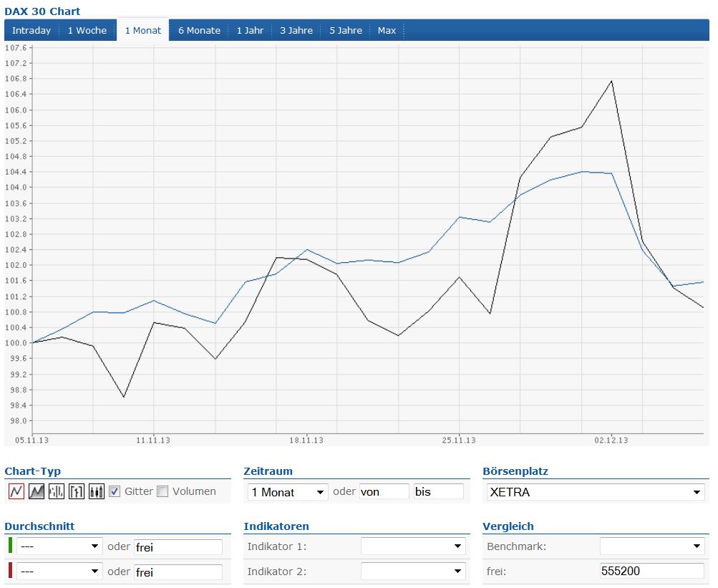Click the black line's highest peak
718x588 pixels.
pyautogui.click(x=611, y=82)
